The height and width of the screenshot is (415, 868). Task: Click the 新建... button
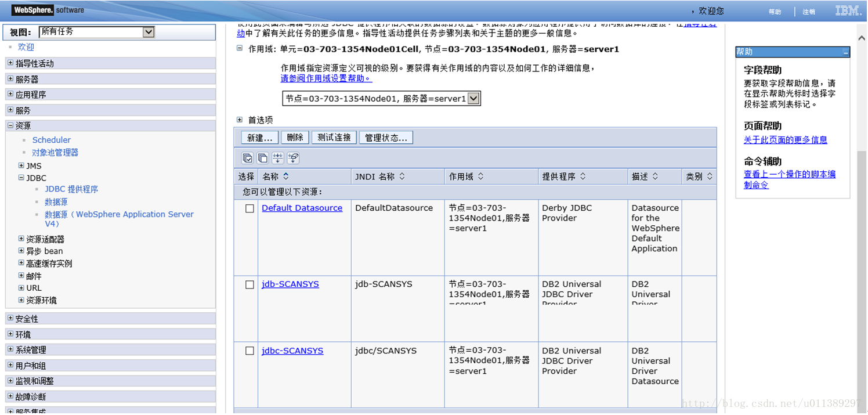tap(259, 138)
